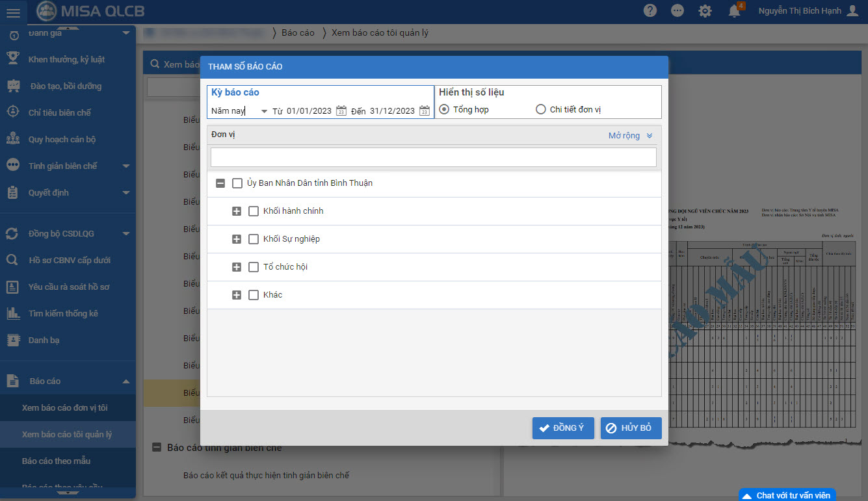Open the 'Đến' date calendar picker
The width and height of the screenshot is (868, 501).
pyautogui.click(x=425, y=111)
